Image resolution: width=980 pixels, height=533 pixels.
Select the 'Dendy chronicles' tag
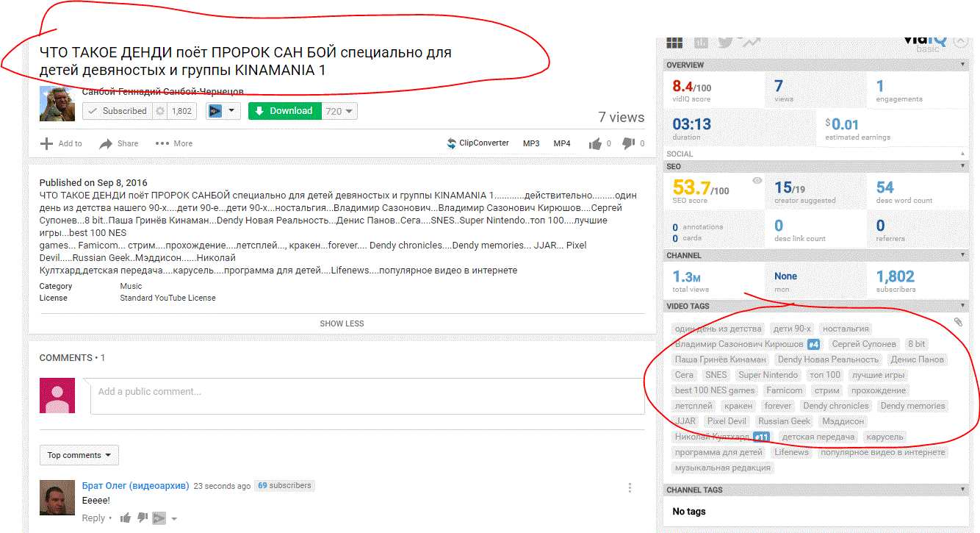click(836, 406)
